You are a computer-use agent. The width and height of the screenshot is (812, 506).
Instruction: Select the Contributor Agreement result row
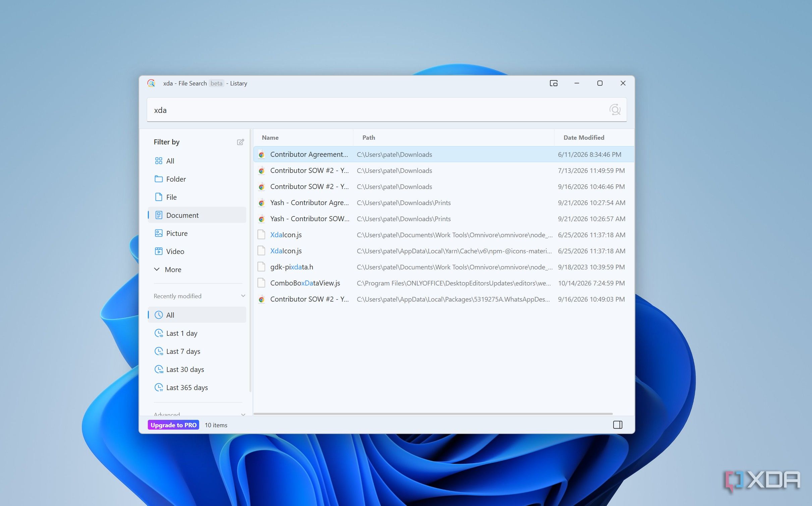[x=444, y=154]
